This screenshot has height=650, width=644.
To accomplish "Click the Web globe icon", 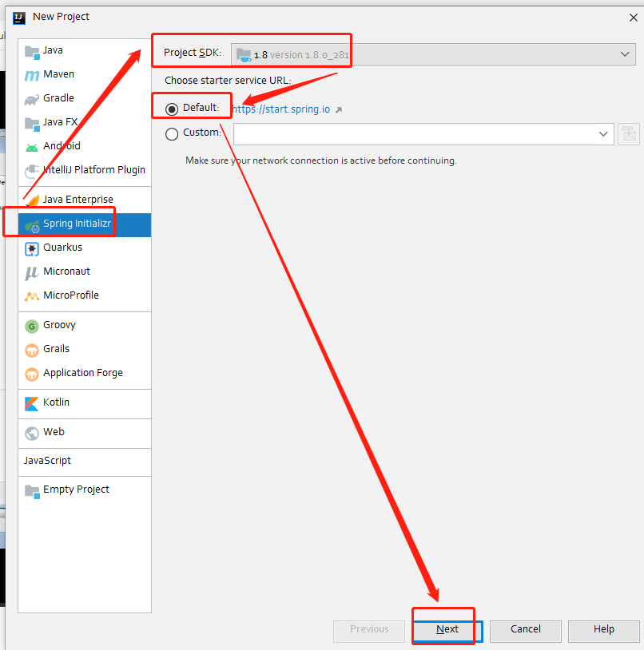I will 32,434.
